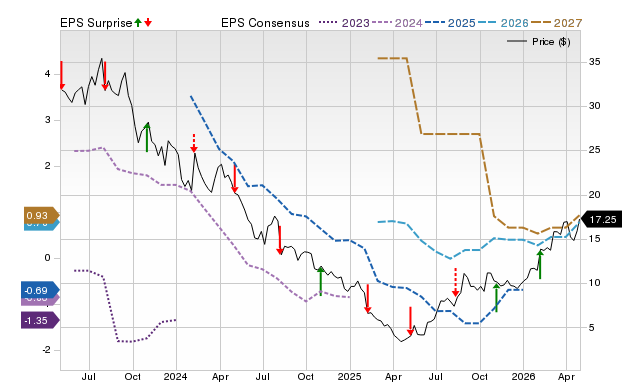Viewport: 640px width, 382px height.
Task: Click the red surprise arrow at chart's left edge
Action: pyautogui.click(x=62, y=75)
